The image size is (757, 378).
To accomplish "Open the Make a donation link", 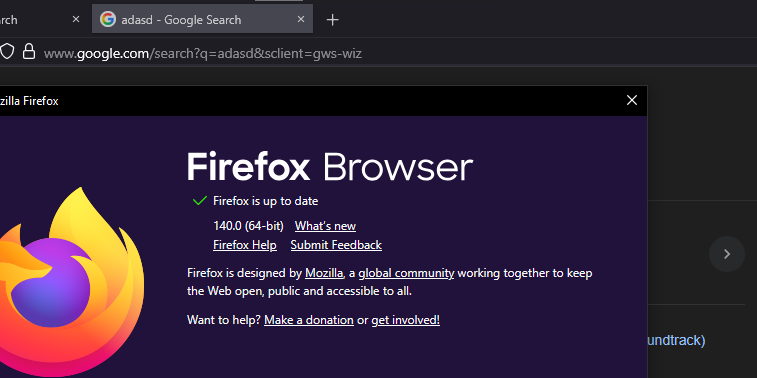I will (x=309, y=320).
